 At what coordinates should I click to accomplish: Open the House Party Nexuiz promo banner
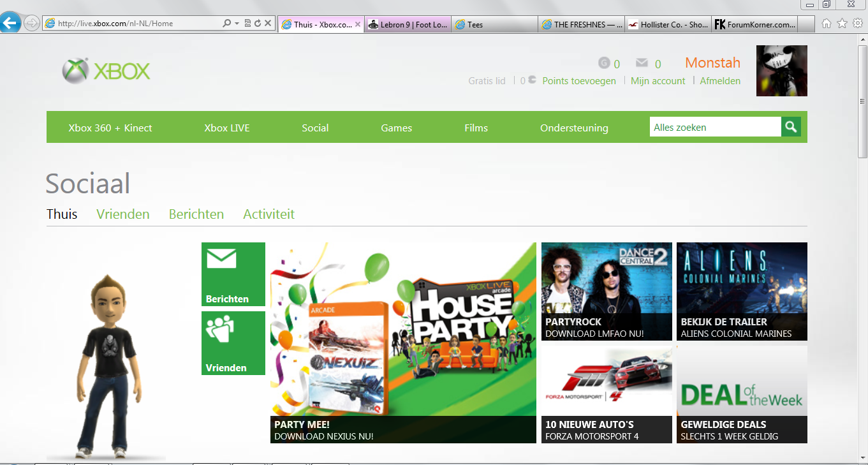(403, 343)
